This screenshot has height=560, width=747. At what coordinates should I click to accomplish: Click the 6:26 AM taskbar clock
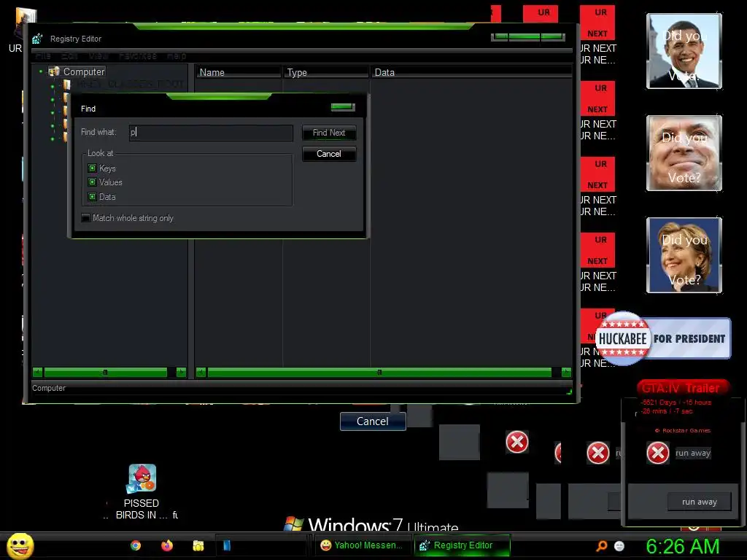pyautogui.click(x=682, y=546)
